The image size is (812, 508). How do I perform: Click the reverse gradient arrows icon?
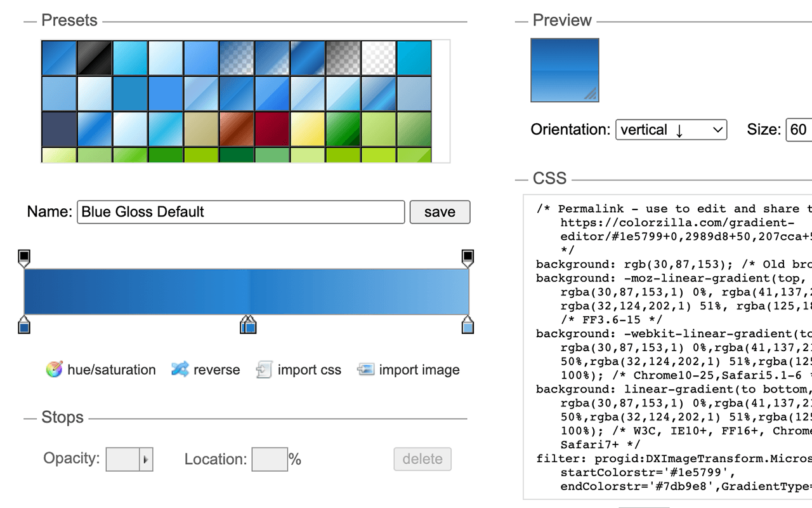tap(180, 370)
